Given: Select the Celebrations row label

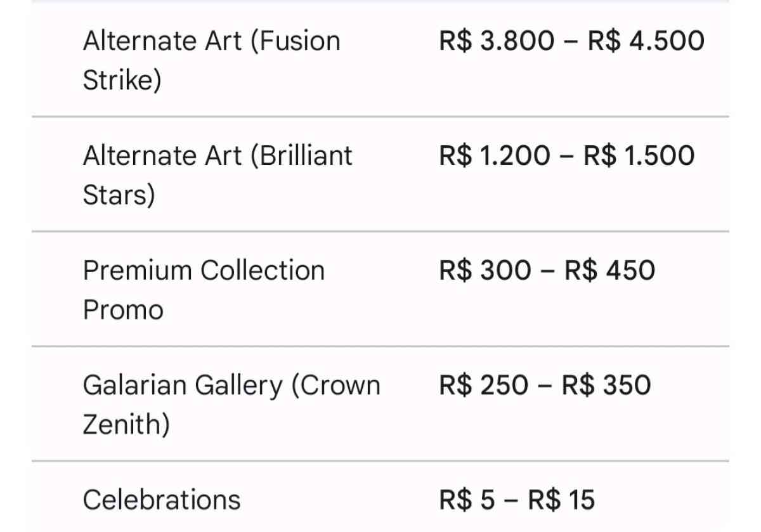Looking at the screenshot, I should 162,500.
